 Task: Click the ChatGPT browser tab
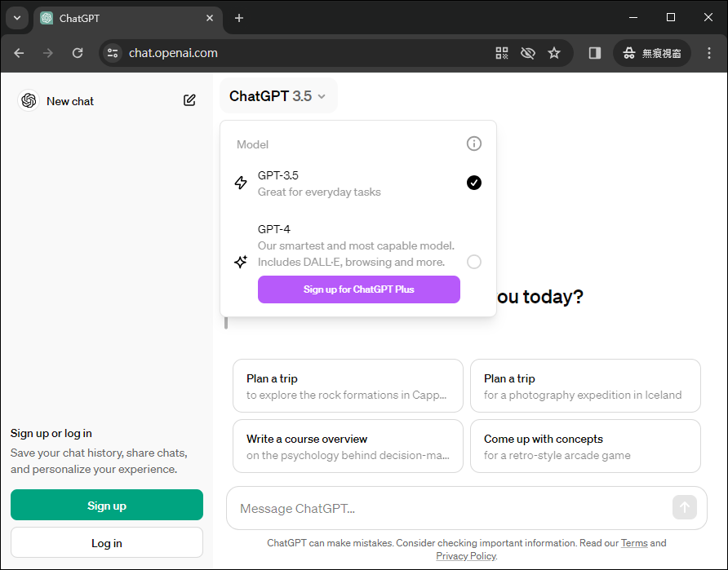127,19
